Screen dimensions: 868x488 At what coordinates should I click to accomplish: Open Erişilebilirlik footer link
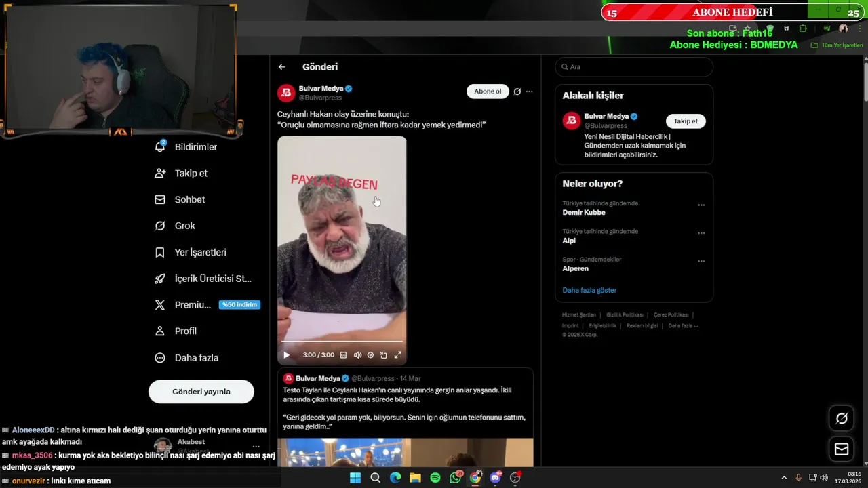pyautogui.click(x=602, y=326)
